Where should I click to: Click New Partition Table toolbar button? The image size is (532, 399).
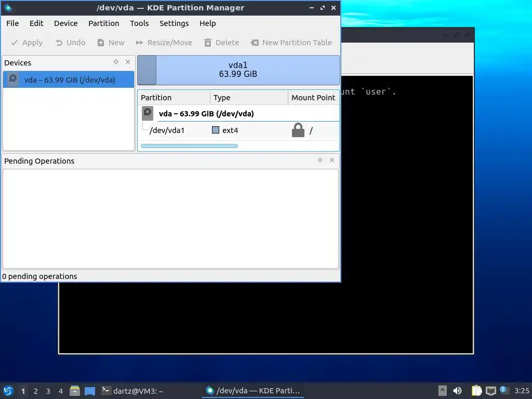(x=291, y=43)
